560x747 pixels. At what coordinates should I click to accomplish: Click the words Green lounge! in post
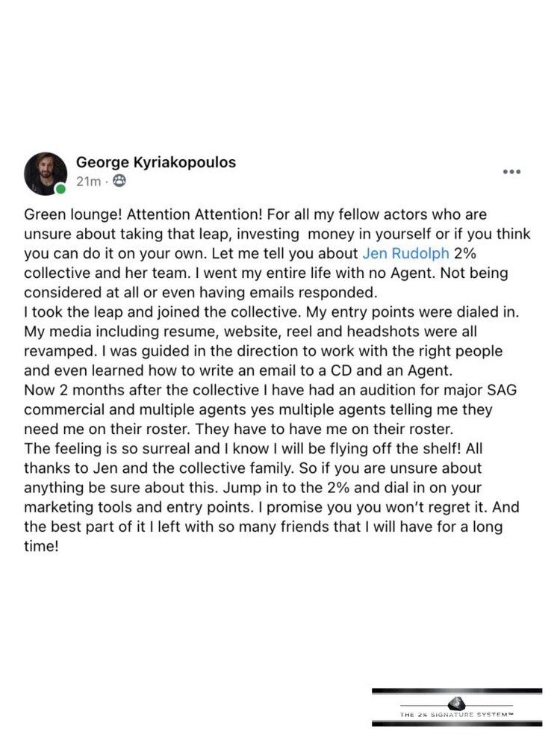point(73,214)
